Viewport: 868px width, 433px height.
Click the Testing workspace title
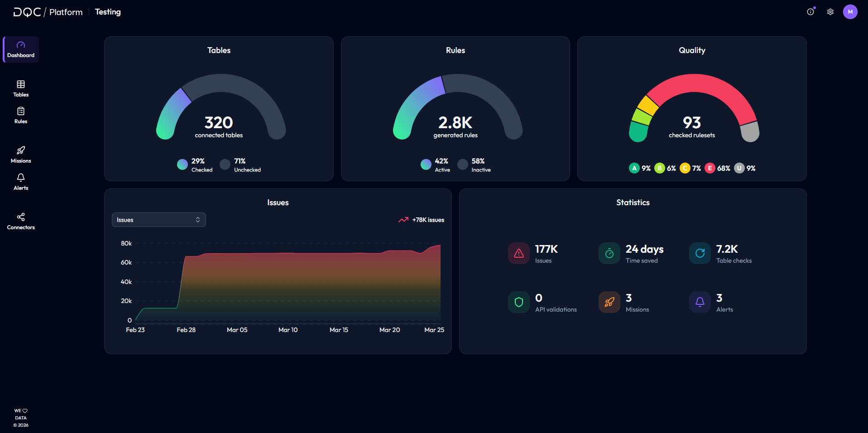tap(108, 12)
